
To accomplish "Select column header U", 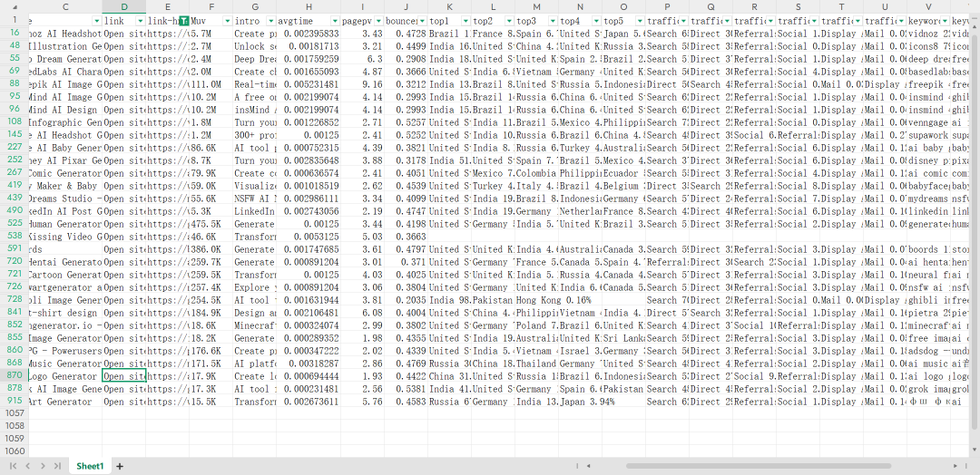I will click(x=885, y=7).
